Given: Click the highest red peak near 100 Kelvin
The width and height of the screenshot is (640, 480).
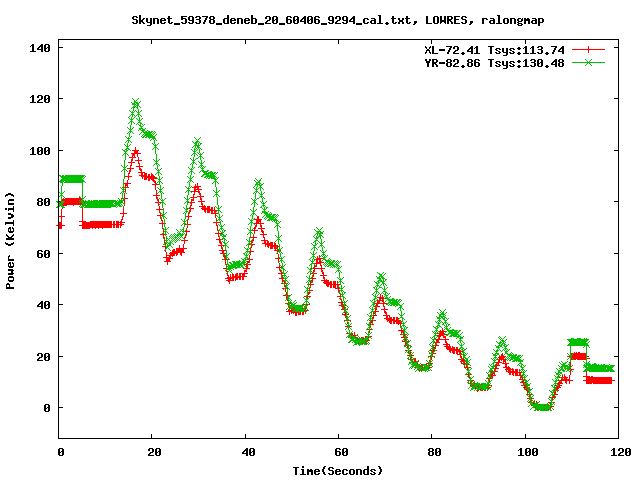Looking at the screenshot, I should point(136,152).
